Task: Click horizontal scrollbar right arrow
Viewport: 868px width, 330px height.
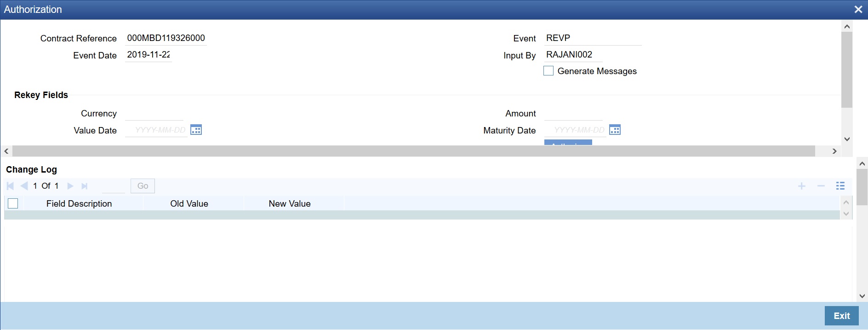Action: (x=834, y=151)
